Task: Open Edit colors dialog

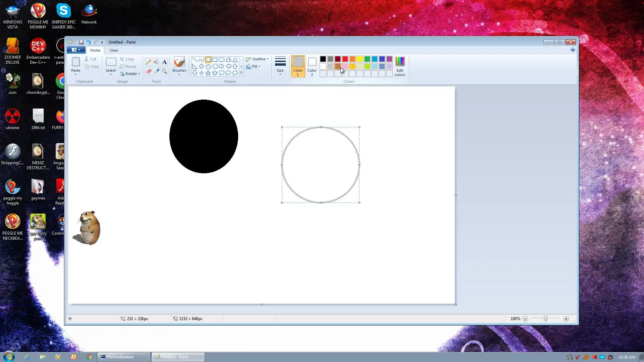Action: point(400,66)
